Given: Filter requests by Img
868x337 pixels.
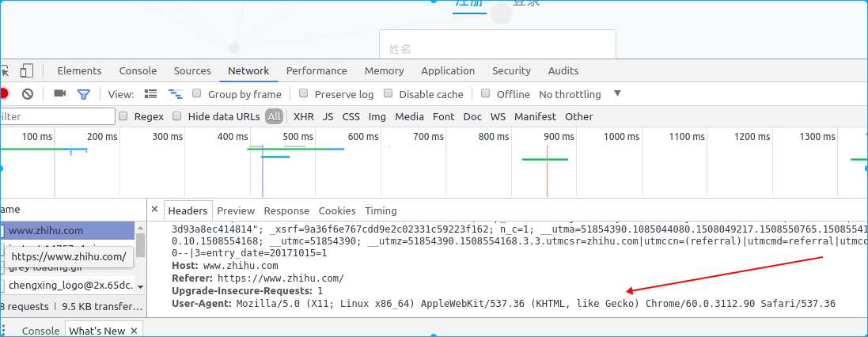Looking at the screenshot, I should pos(377,117).
